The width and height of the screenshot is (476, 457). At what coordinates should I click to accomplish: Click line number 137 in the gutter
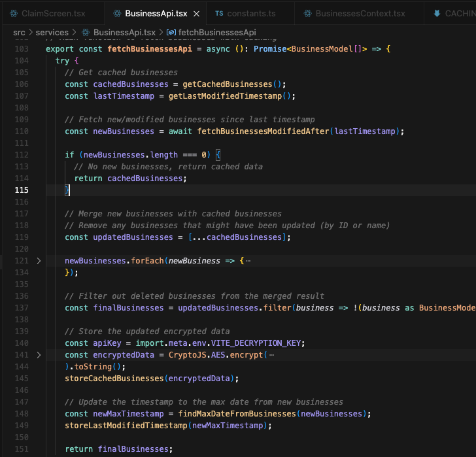pos(22,308)
